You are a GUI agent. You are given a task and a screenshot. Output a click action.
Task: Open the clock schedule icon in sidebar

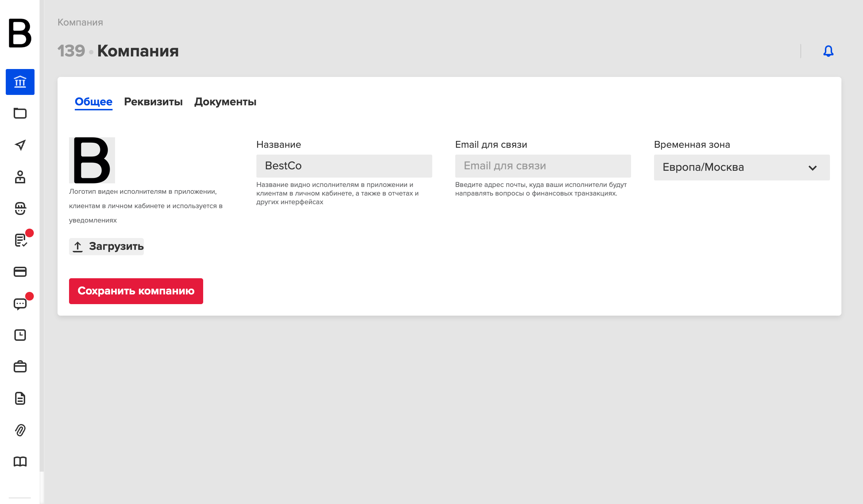point(20,335)
